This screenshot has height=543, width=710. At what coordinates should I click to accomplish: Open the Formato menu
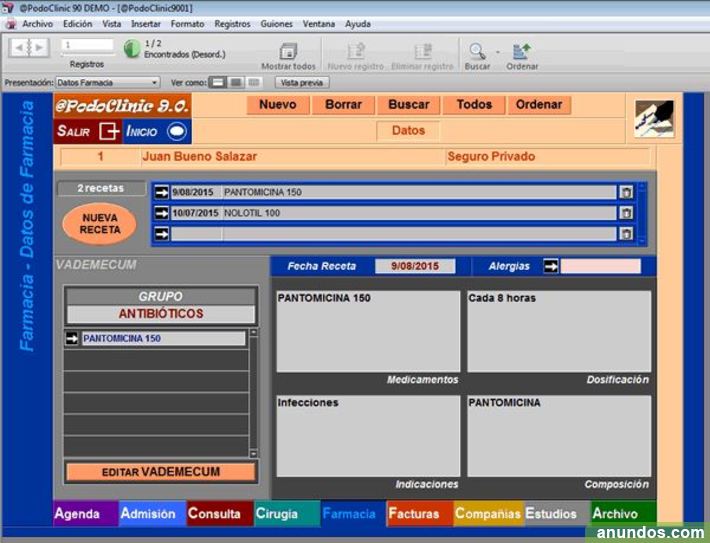187,24
